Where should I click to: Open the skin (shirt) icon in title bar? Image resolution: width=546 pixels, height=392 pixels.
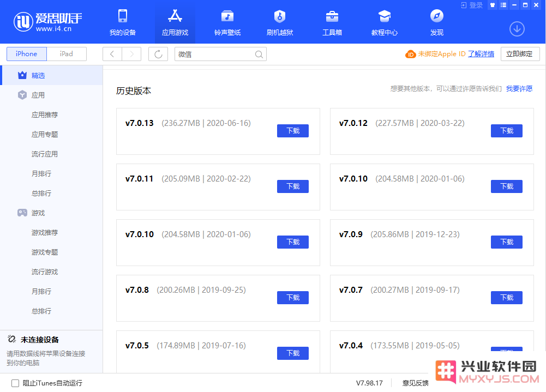point(493,5)
